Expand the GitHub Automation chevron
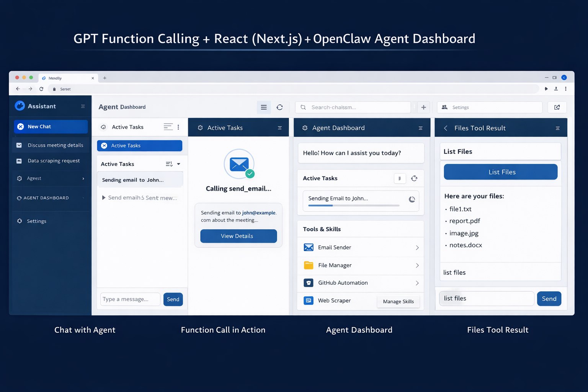 point(417,283)
